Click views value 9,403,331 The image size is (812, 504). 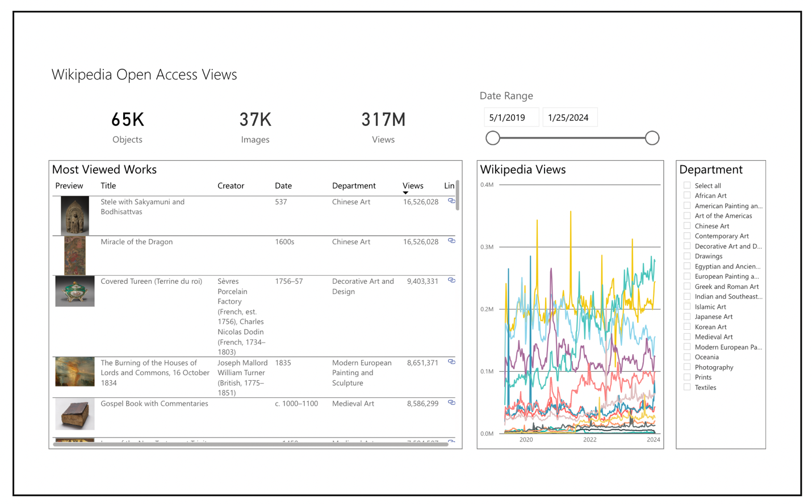(422, 281)
